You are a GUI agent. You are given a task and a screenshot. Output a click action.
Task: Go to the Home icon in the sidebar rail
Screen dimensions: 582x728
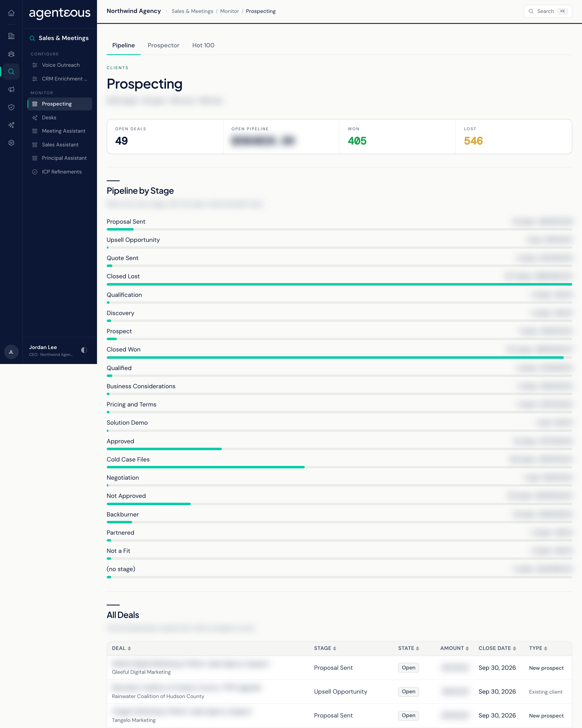click(x=11, y=13)
